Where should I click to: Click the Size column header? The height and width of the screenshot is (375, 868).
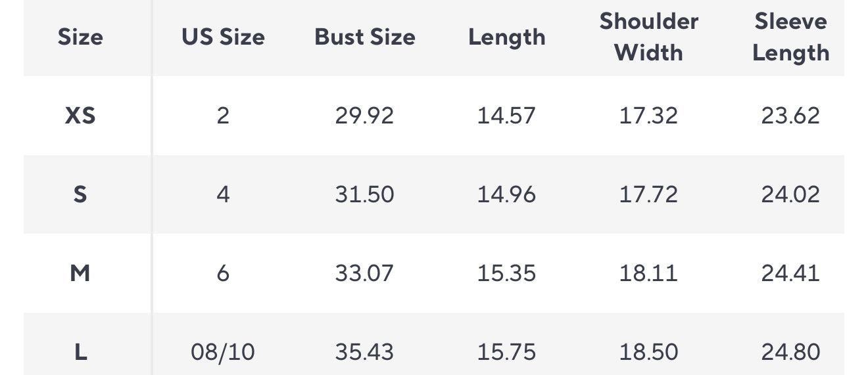click(x=80, y=37)
